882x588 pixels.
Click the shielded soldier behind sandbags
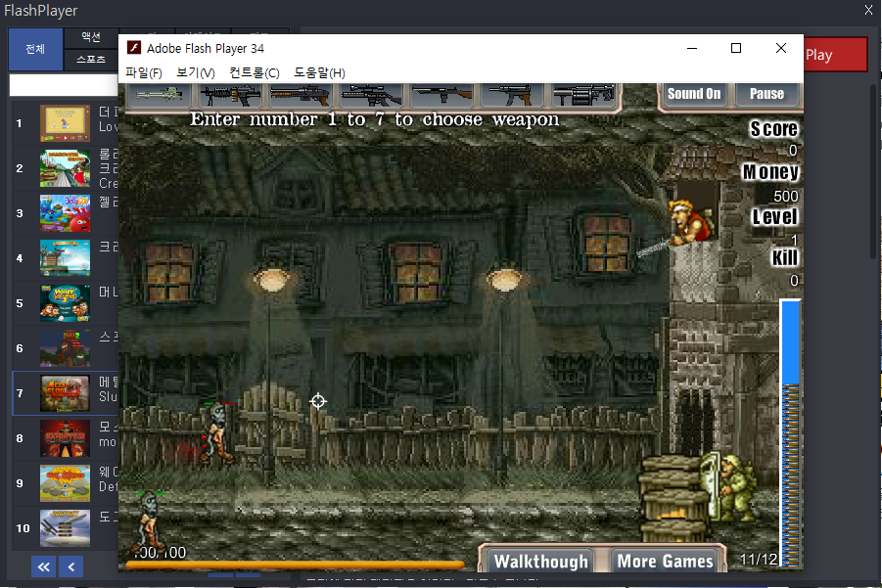point(730,487)
